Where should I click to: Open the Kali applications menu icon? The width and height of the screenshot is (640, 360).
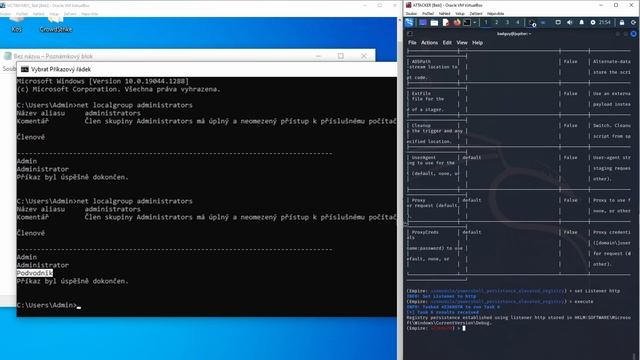coord(409,23)
